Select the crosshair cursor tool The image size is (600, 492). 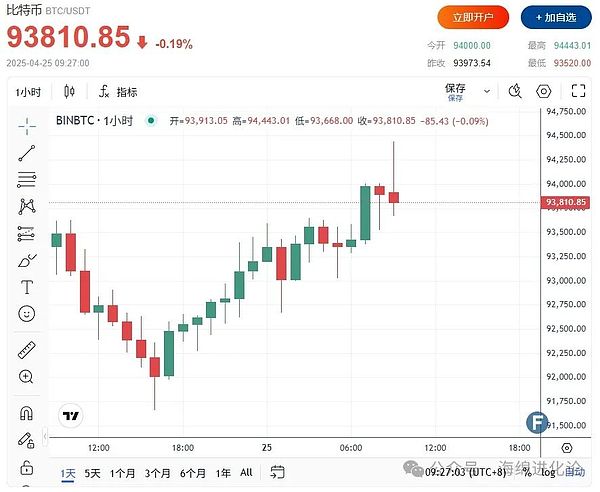click(x=27, y=127)
